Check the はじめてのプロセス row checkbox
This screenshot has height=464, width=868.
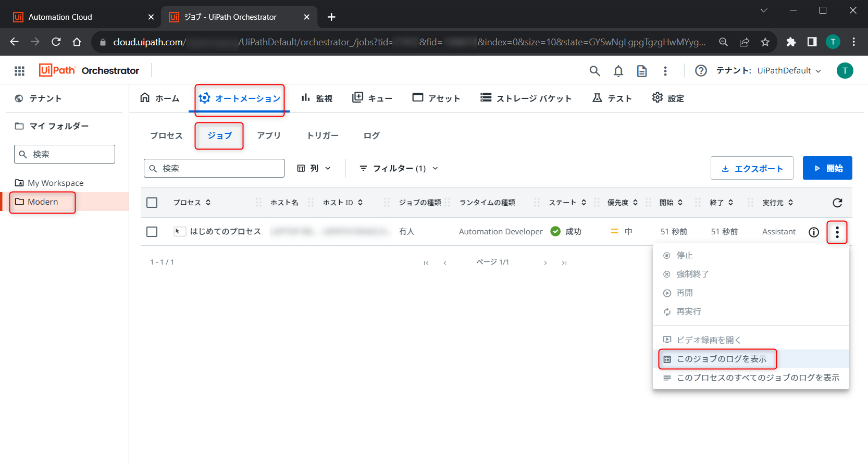point(152,232)
